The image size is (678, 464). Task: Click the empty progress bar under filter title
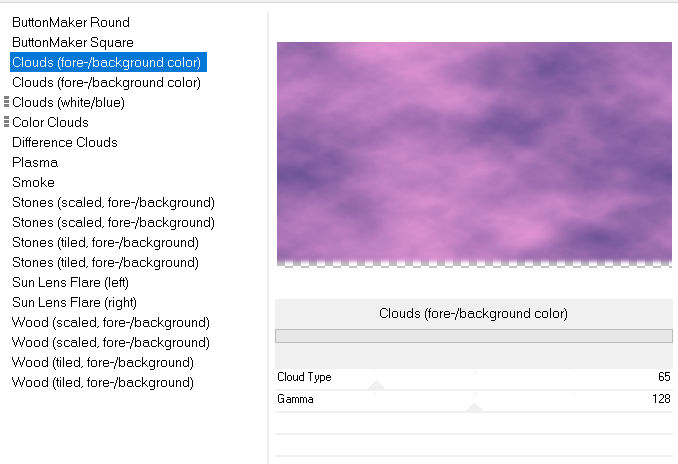(x=474, y=336)
